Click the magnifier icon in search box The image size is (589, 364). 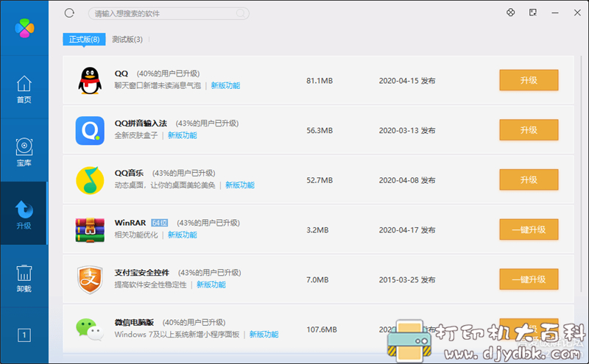[x=241, y=13]
